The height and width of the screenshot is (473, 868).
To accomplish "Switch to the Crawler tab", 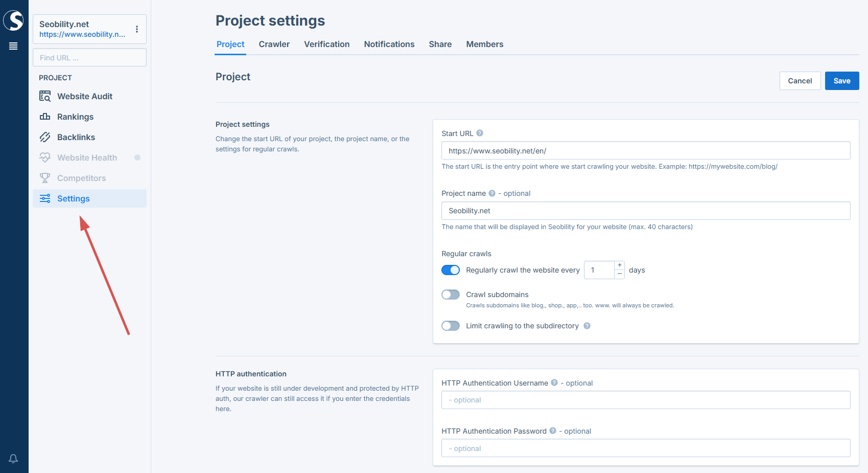I will click(x=274, y=44).
